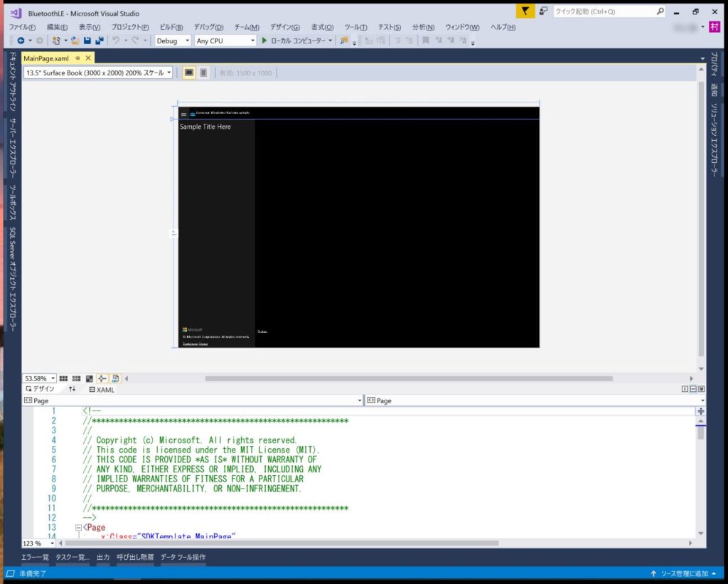Click the designer horizontal scrollbar
The image size is (728, 584).
[x=409, y=378]
